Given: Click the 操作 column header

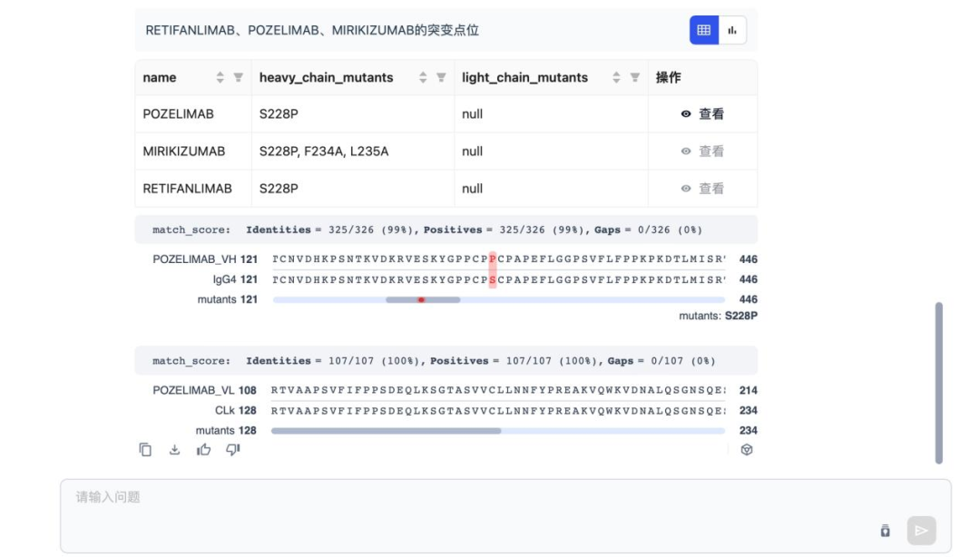Looking at the screenshot, I should 668,77.
